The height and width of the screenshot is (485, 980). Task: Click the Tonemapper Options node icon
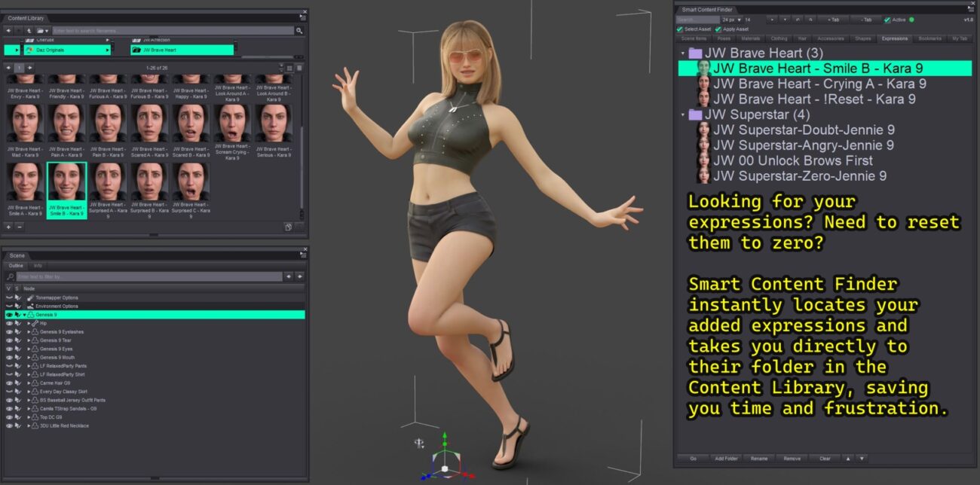coord(30,297)
